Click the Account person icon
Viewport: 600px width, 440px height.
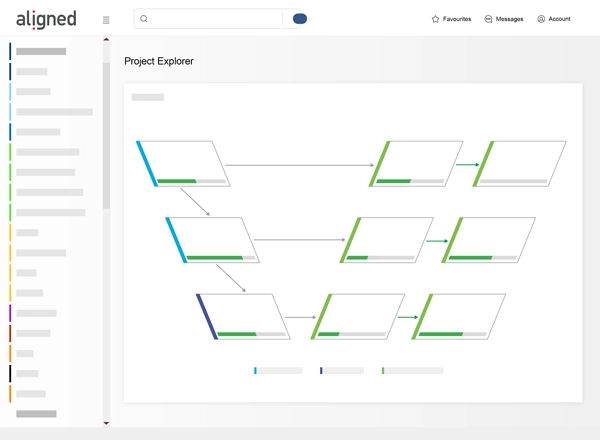point(541,19)
